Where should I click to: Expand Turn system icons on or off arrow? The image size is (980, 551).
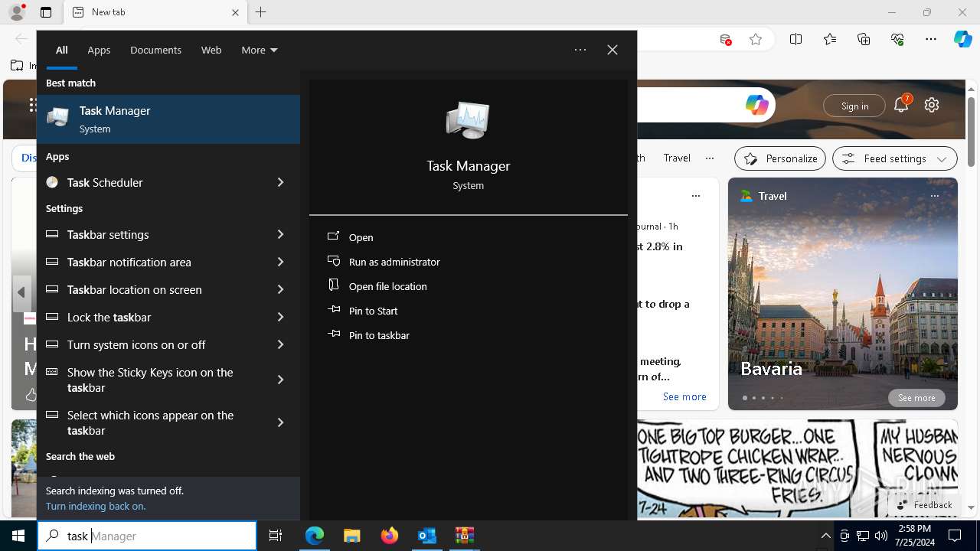pos(280,344)
